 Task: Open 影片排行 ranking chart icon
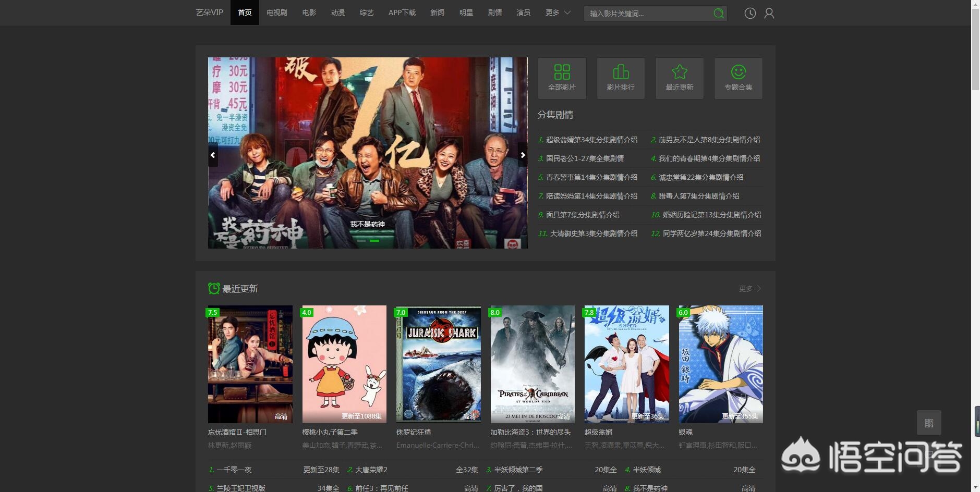621,78
